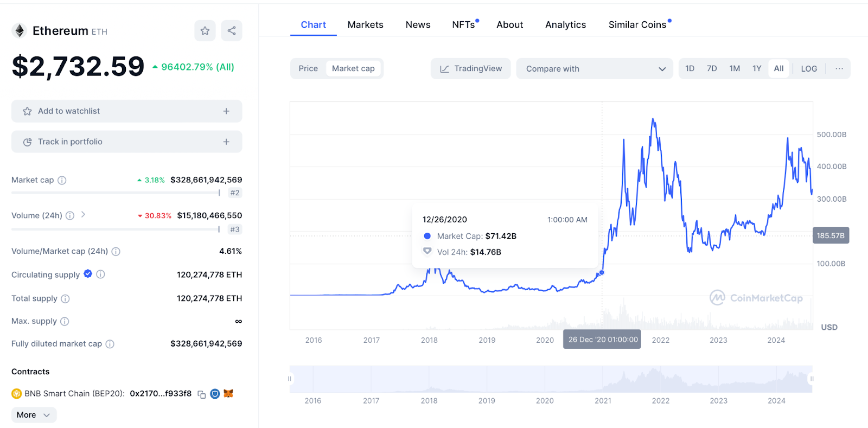This screenshot has width=868, height=428.
Task: Select the 1M time range
Action: [x=735, y=68]
